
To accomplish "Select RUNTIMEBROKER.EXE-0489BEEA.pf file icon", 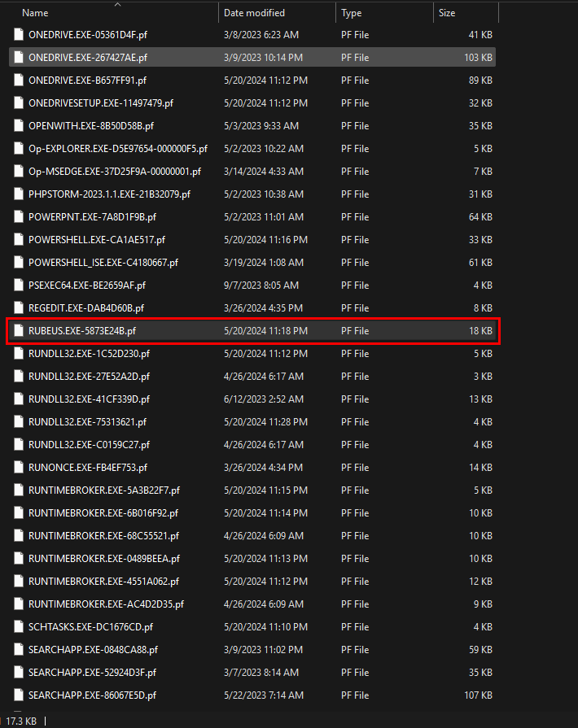I will pos(19,558).
